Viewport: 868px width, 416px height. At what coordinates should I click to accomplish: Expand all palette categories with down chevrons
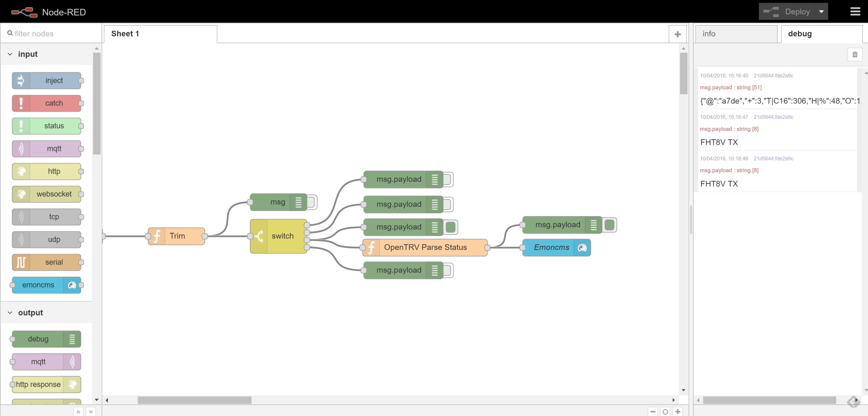coord(91,412)
